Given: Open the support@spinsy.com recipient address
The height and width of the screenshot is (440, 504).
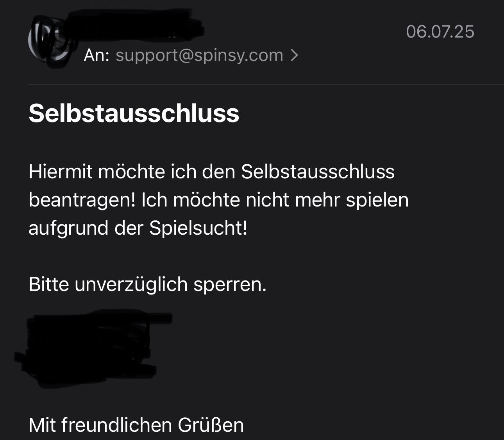Looking at the screenshot, I should pyautogui.click(x=199, y=55).
